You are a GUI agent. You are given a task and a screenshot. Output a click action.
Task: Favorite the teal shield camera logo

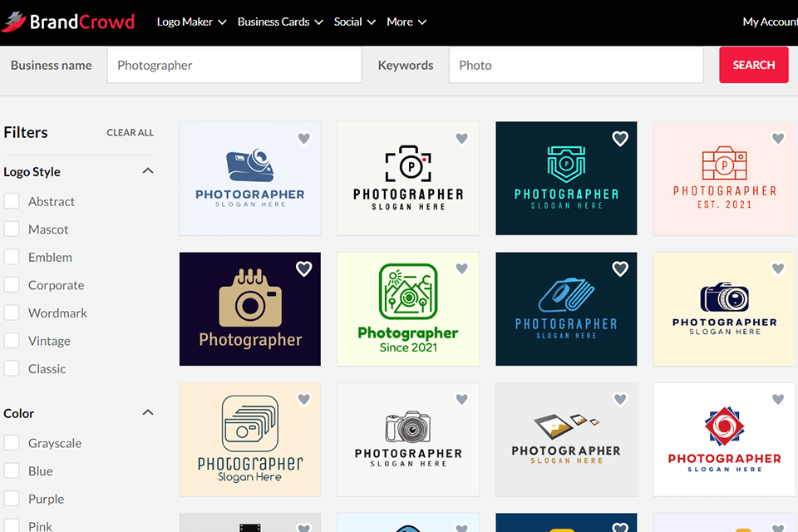pos(620,139)
